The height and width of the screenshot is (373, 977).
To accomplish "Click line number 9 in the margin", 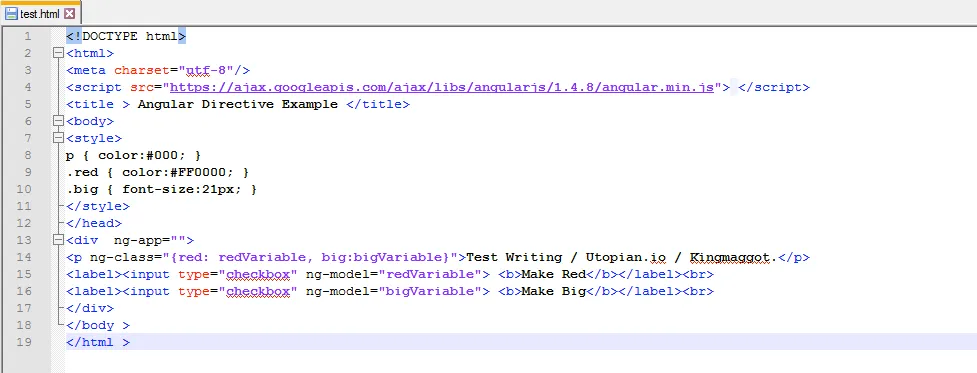I will [x=27, y=172].
